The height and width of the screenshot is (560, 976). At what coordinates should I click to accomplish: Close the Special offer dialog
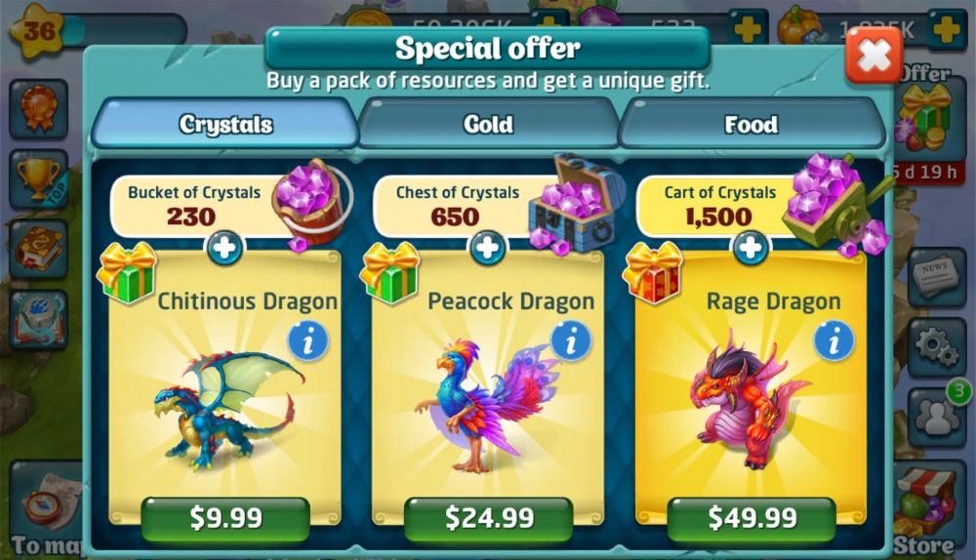[874, 56]
